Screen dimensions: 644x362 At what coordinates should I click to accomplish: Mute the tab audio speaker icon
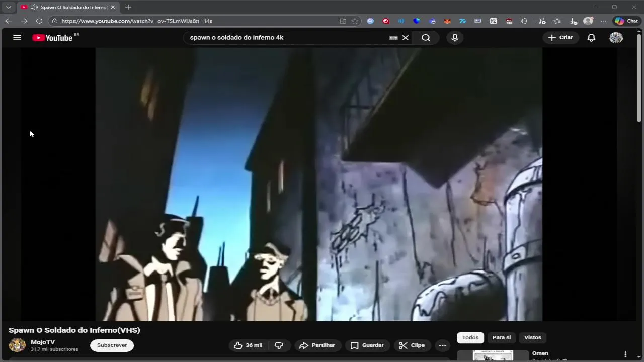coord(34,7)
